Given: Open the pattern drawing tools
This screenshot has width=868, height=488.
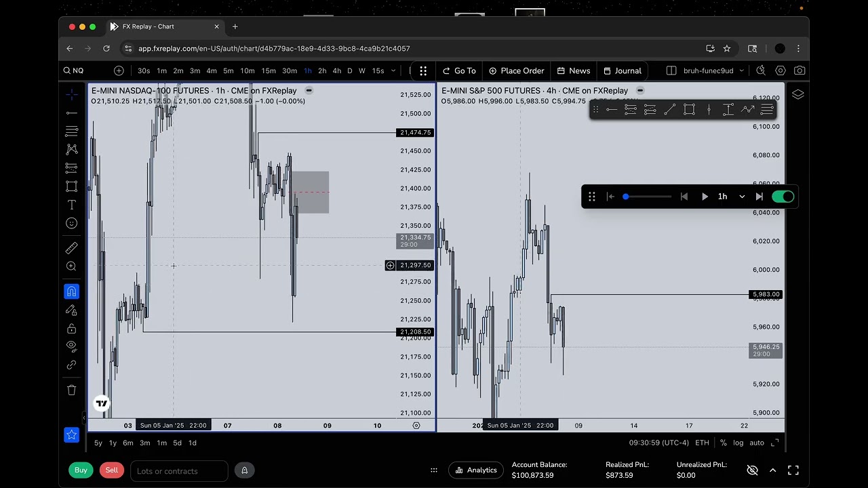Looking at the screenshot, I should 71,149.
